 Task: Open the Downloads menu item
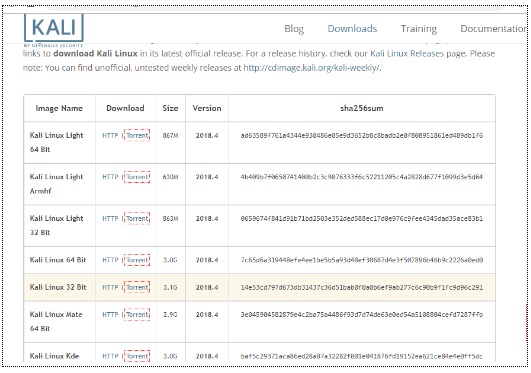[352, 29]
